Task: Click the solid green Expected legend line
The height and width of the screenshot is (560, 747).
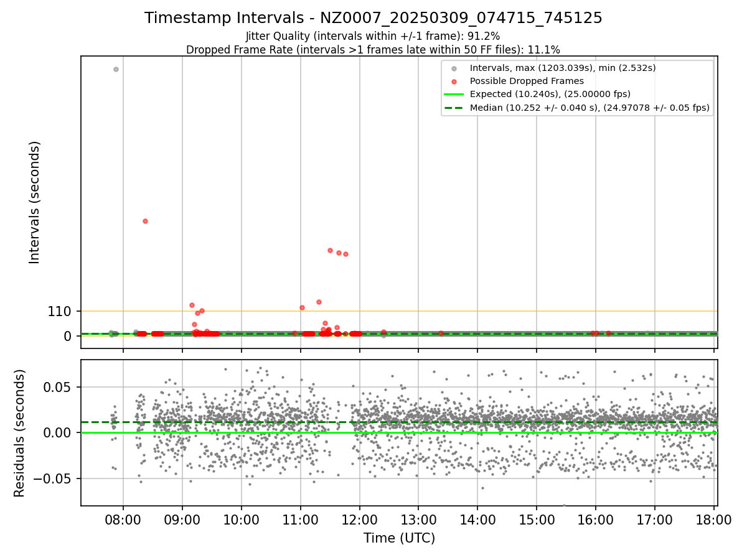Action: coord(454,94)
